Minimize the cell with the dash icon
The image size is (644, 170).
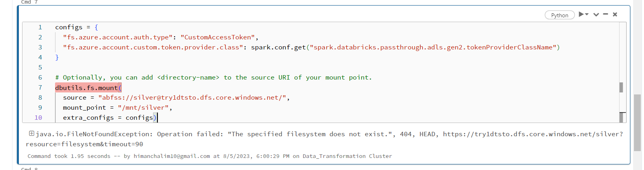click(x=605, y=14)
